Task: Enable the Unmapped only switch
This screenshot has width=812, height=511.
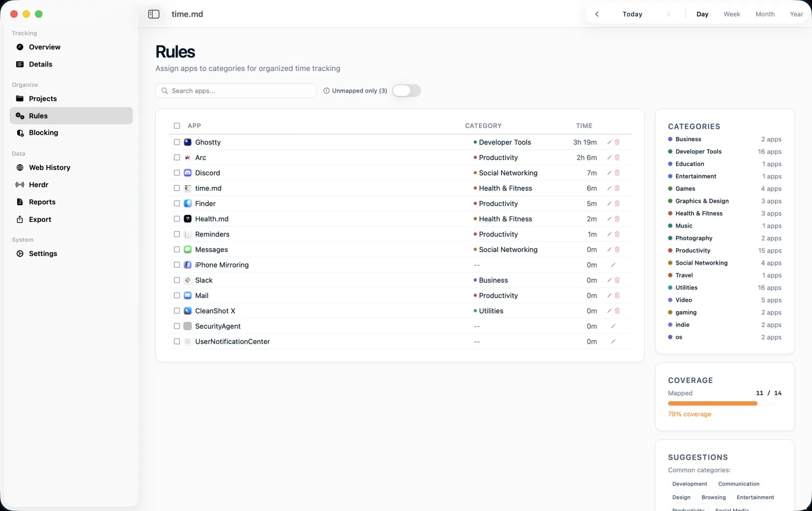Action: (x=407, y=90)
